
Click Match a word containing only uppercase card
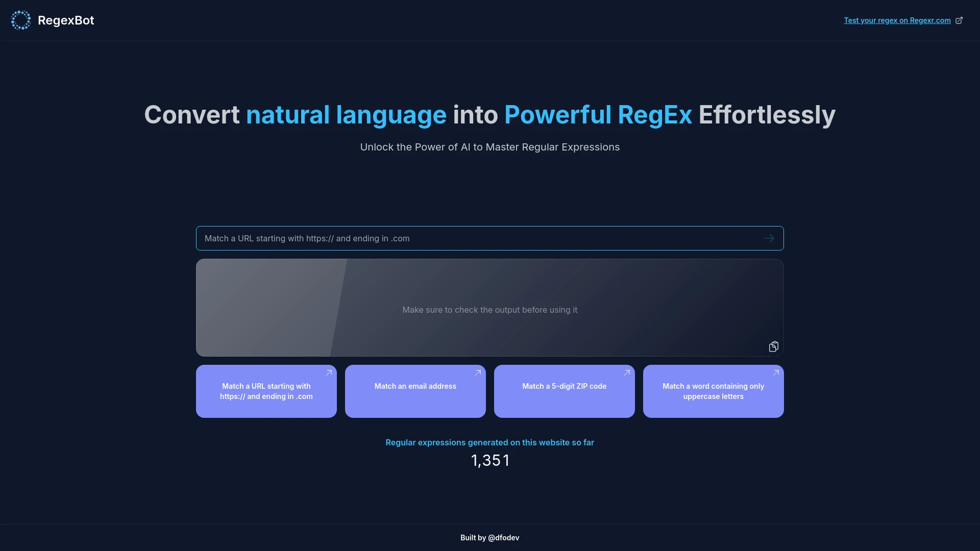point(713,391)
